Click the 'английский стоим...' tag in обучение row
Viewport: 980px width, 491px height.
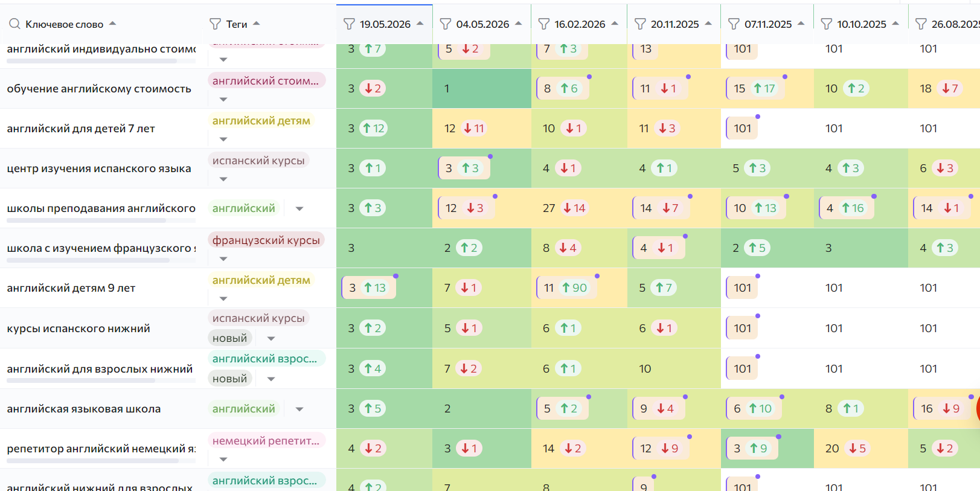tap(266, 81)
